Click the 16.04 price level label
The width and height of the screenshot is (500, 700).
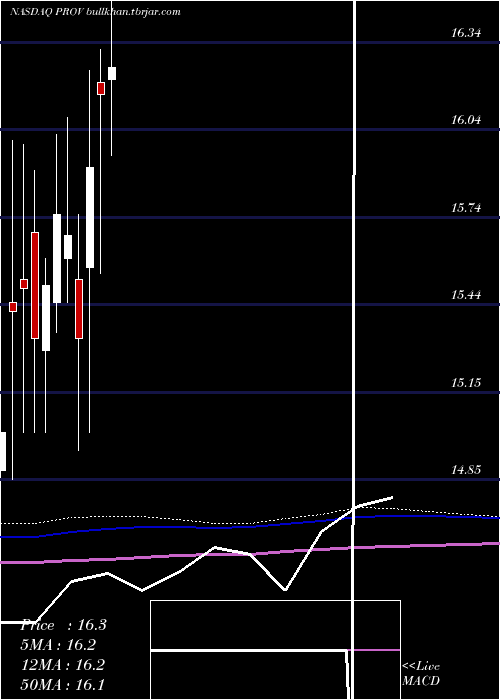click(x=466, y=120)
